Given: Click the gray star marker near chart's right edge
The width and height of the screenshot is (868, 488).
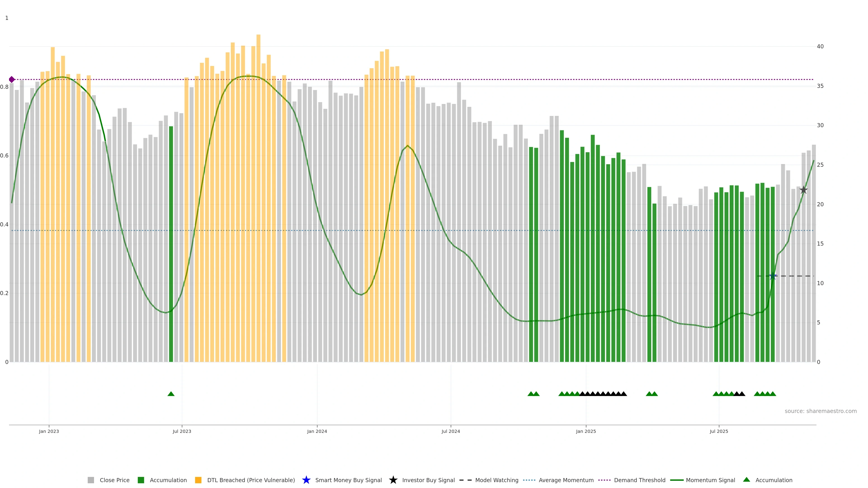Looking at the screenshot, I should coord(804,190).
